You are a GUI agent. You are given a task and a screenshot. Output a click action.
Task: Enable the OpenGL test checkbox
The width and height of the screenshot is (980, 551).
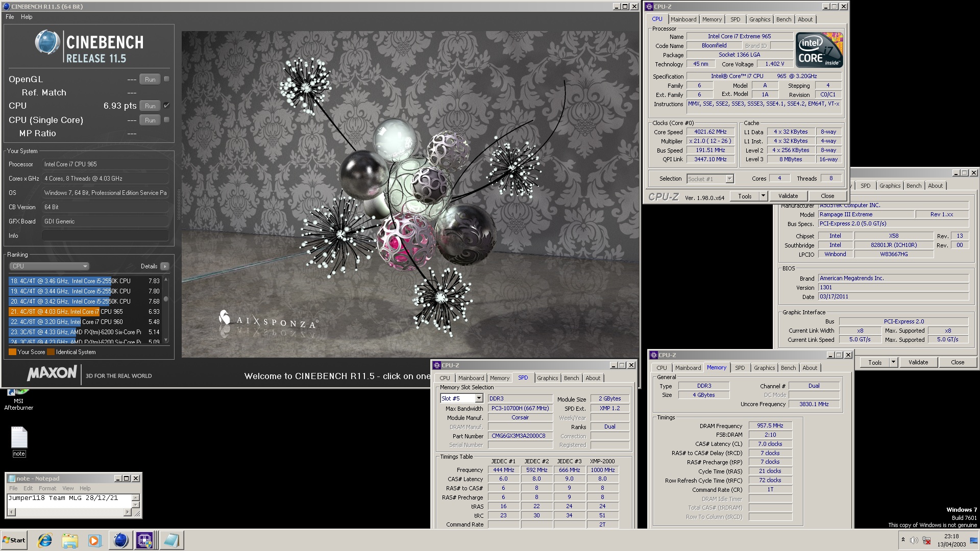click(166, 79)
